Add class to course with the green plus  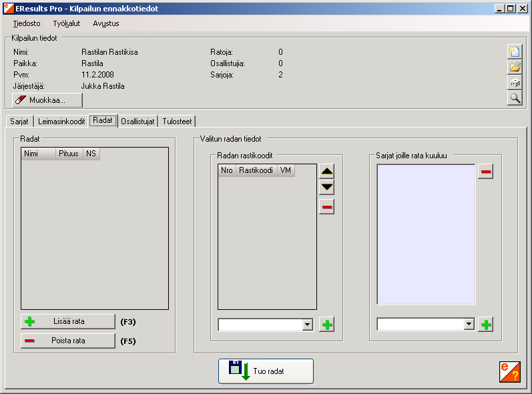pyautogui.click(x=485, y=325)
